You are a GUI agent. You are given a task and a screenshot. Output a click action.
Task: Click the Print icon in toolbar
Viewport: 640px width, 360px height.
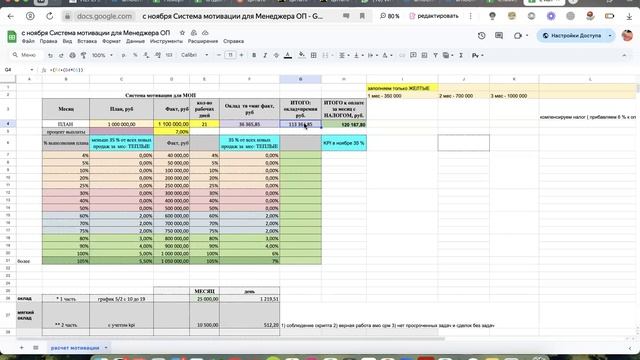coord(72,55)
